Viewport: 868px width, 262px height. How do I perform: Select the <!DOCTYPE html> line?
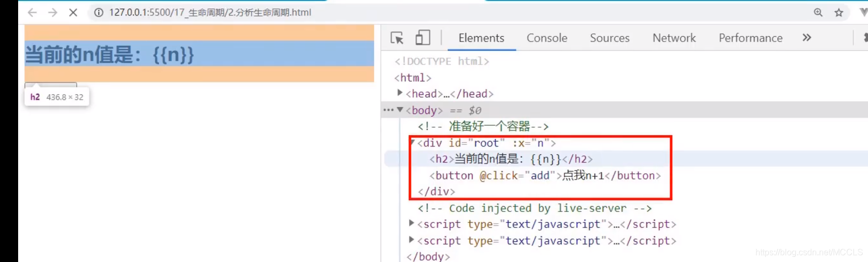(442, 61)
